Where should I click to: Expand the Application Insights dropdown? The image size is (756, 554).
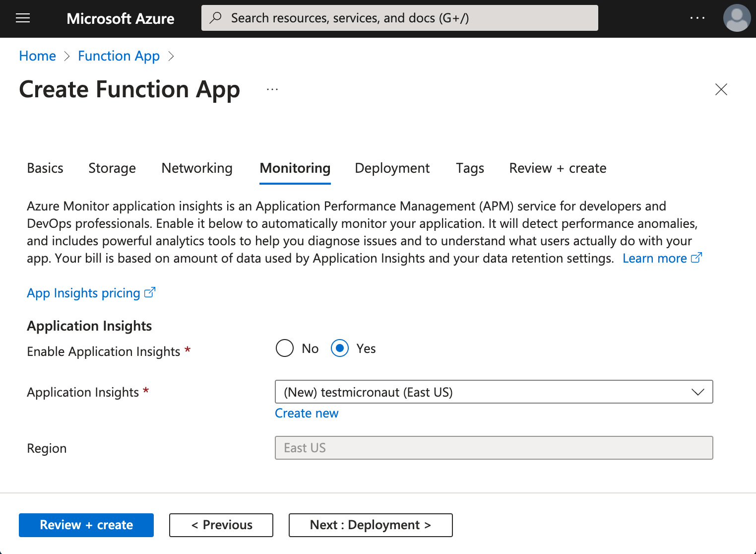click(x=494, y=392)
